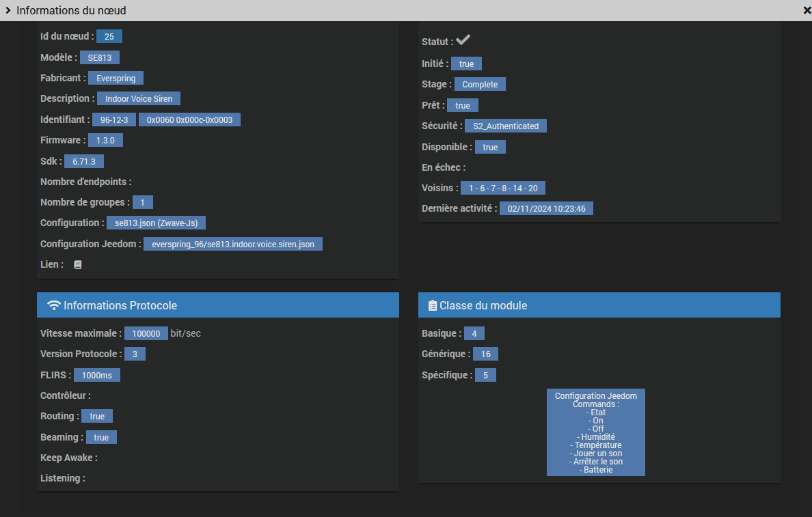Select the Nombre de groupes value 1
The width and height of the screenshot is (812, 517).
142,202
